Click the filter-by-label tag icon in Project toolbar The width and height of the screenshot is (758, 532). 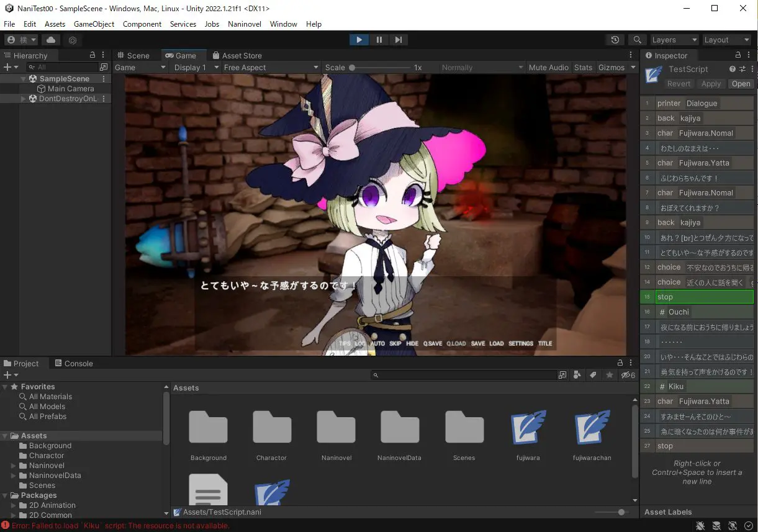[x=592, y=375]
